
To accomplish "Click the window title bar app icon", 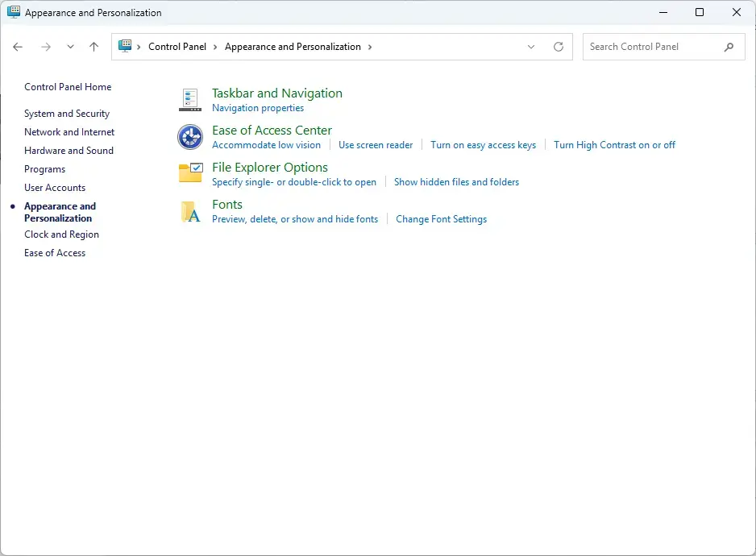I will coord(14,12).
